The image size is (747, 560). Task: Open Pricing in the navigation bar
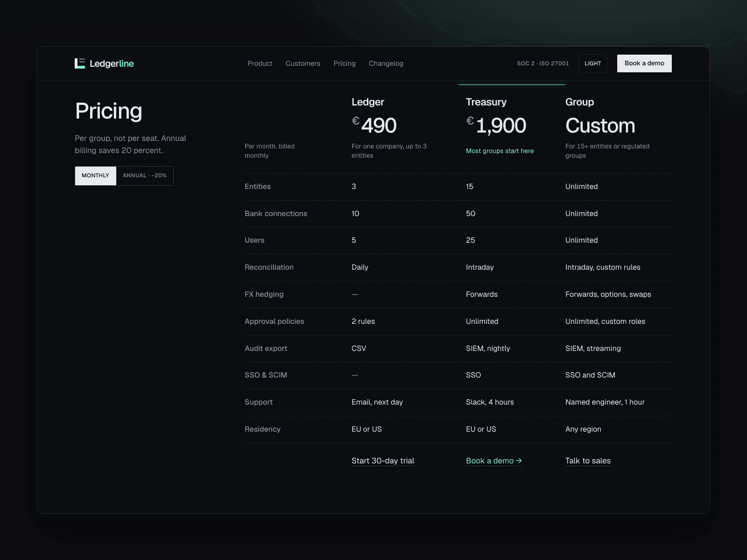pos(345,63)
